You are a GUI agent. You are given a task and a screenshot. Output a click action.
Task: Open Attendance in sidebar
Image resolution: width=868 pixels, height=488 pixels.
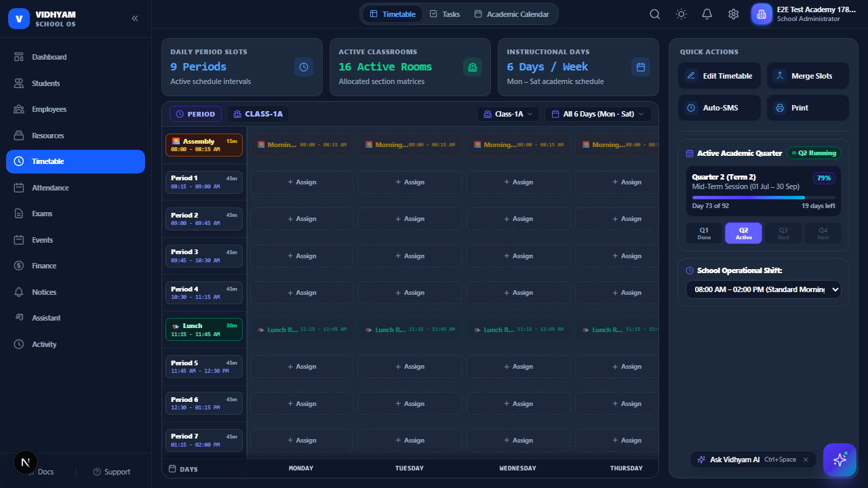pyautogui.click(x=75, y=188)
